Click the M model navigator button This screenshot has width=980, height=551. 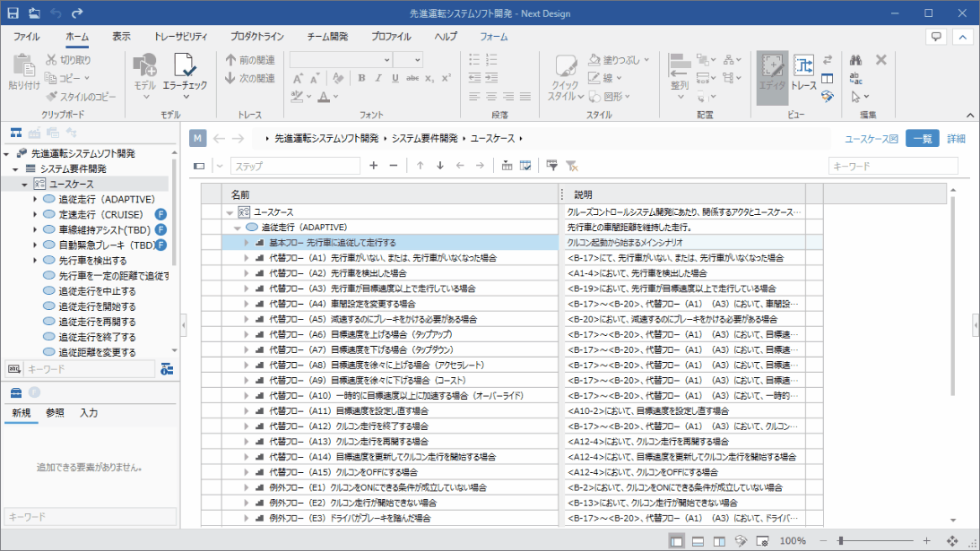pos(197,139)
